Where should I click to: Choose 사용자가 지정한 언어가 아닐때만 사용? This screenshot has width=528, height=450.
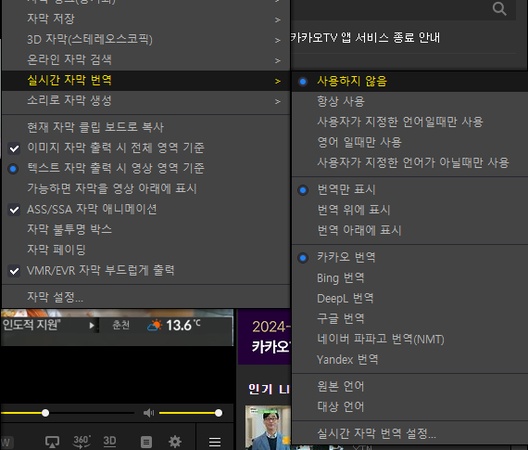410,163
